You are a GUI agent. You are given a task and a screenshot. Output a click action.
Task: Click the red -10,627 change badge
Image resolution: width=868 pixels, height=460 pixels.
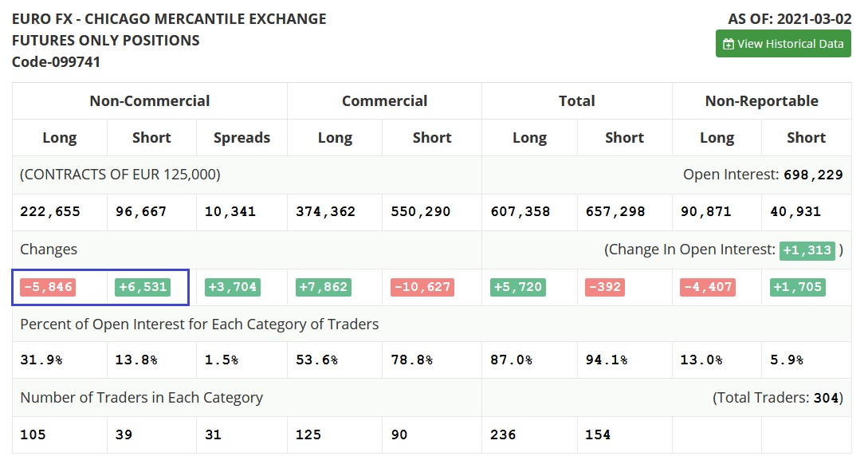[422, 287]
